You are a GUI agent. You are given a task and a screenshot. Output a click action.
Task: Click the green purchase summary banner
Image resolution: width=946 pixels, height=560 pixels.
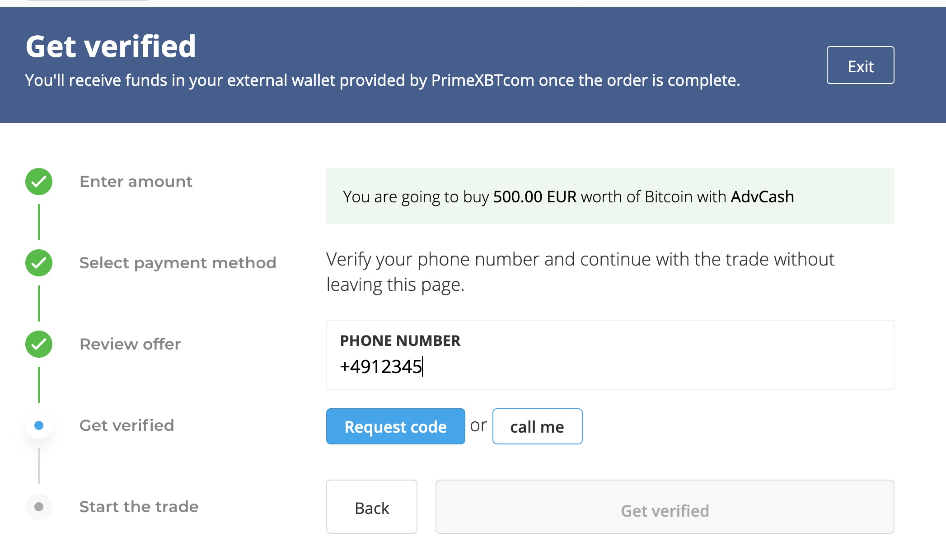pyautogui.click(x=610, y=196)
